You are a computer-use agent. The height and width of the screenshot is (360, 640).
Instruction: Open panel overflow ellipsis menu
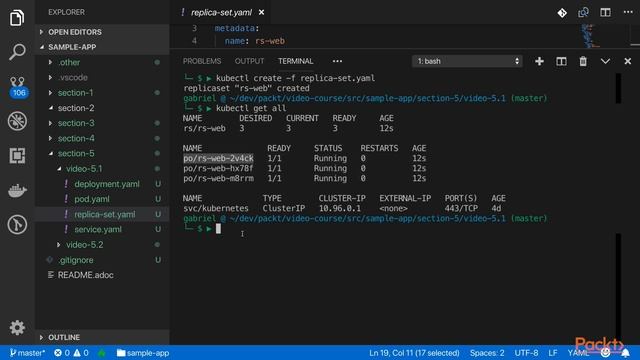337,61
